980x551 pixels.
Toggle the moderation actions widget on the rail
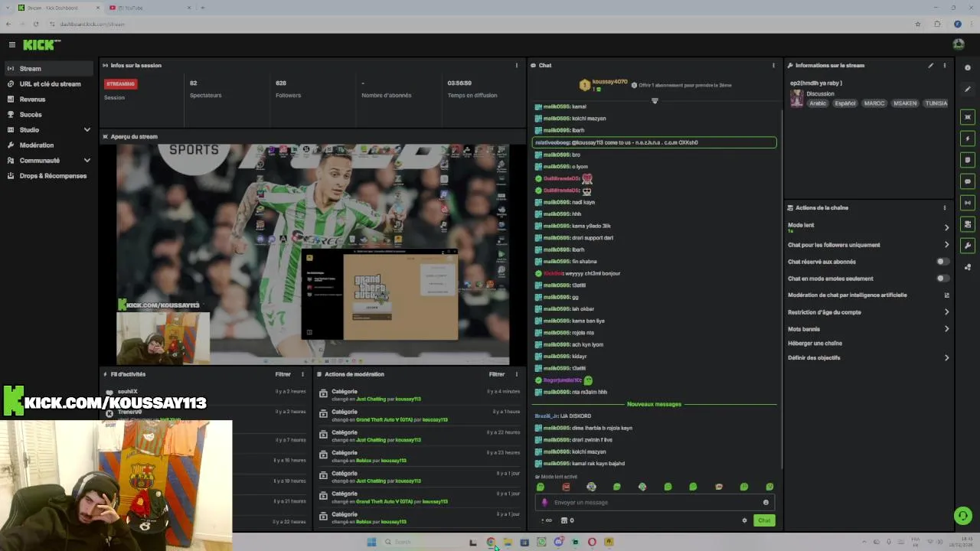[968, 224]
